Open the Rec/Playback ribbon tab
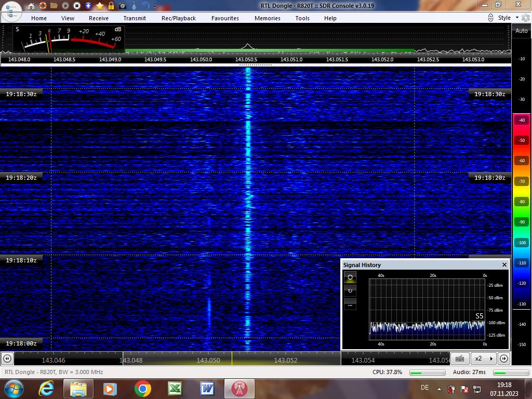The height and width of the screenshot is (399, 532). (x=179, y=18)
